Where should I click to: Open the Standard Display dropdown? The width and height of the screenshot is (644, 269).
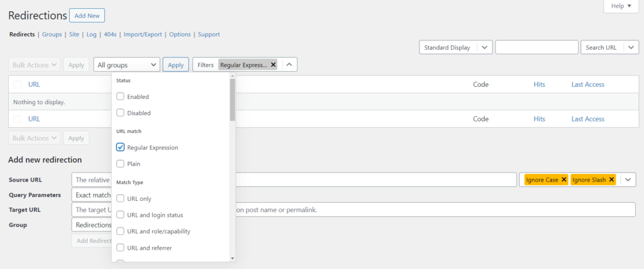[x=455, y=47]
